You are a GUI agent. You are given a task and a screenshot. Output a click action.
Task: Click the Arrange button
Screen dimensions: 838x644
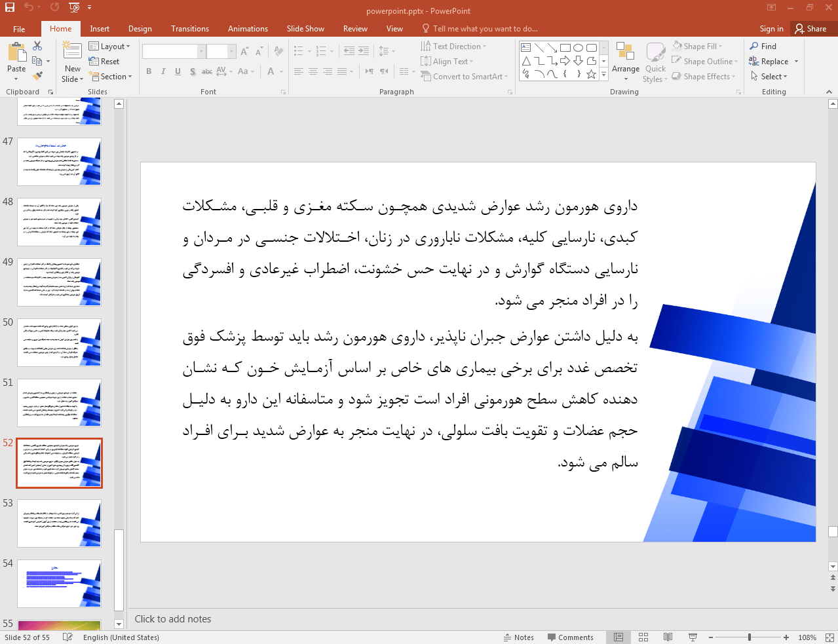point(626,62)
